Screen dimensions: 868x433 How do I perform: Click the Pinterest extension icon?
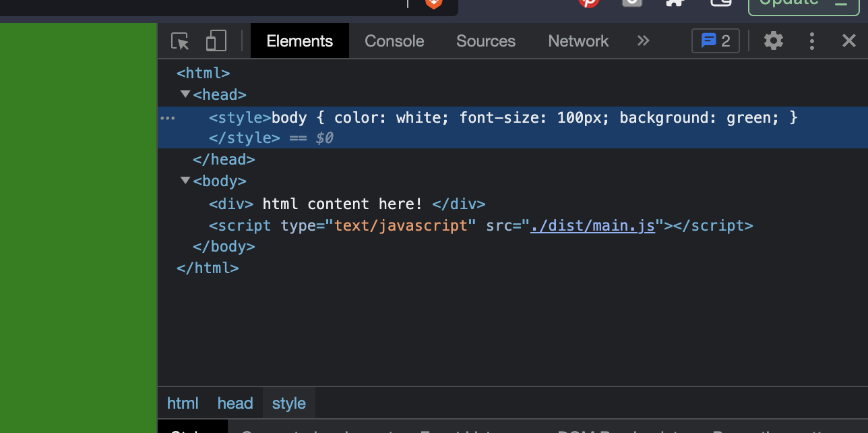(589, 3)
